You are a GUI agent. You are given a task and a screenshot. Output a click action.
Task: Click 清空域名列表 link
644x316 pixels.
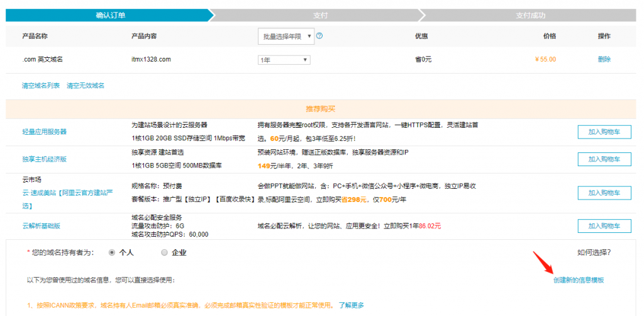tap(40, 86)
